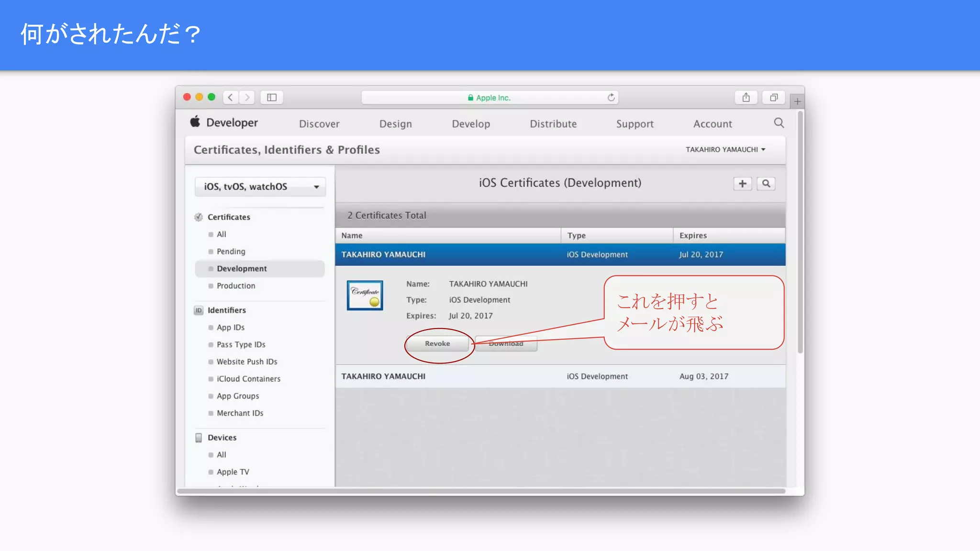Screen dimensions: 980x551
Task: Open a new tab with plus button
Action: click(797, 101)
